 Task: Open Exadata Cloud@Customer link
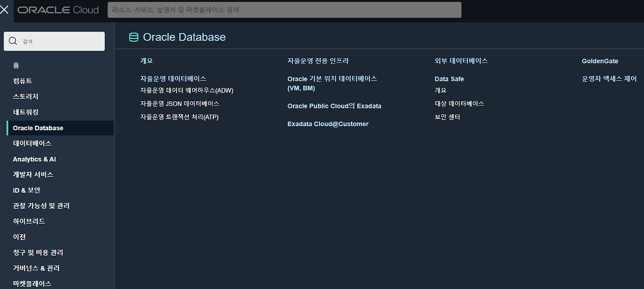328,124
